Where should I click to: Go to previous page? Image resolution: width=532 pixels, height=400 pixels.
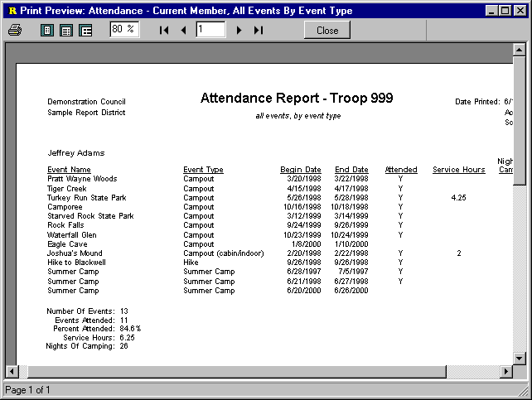[x=184, y=30]
